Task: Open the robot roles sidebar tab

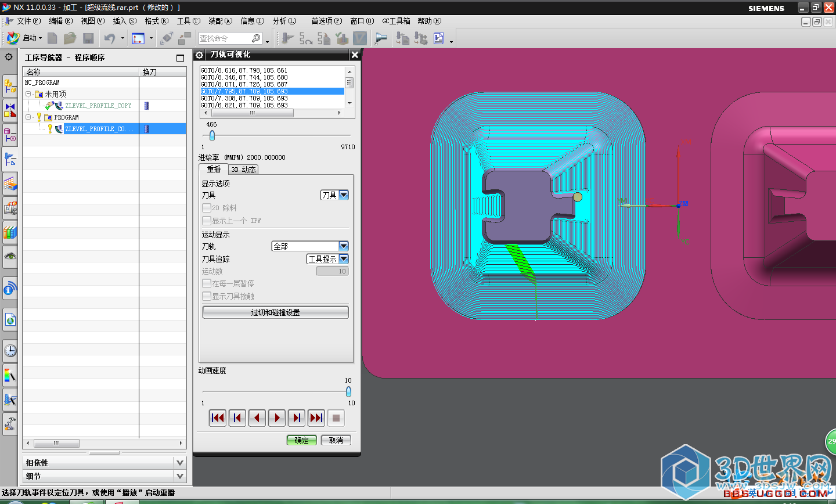Action: click(x=10, y=424)
